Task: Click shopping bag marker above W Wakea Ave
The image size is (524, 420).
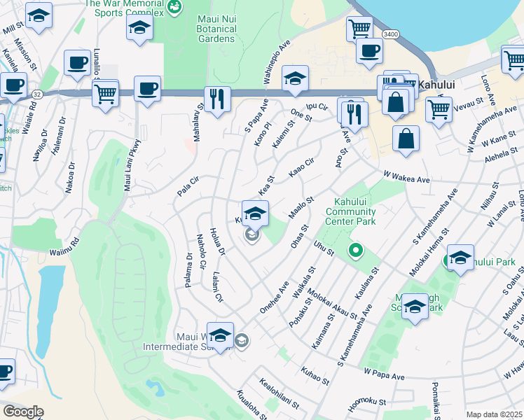Action: (406, 141)
